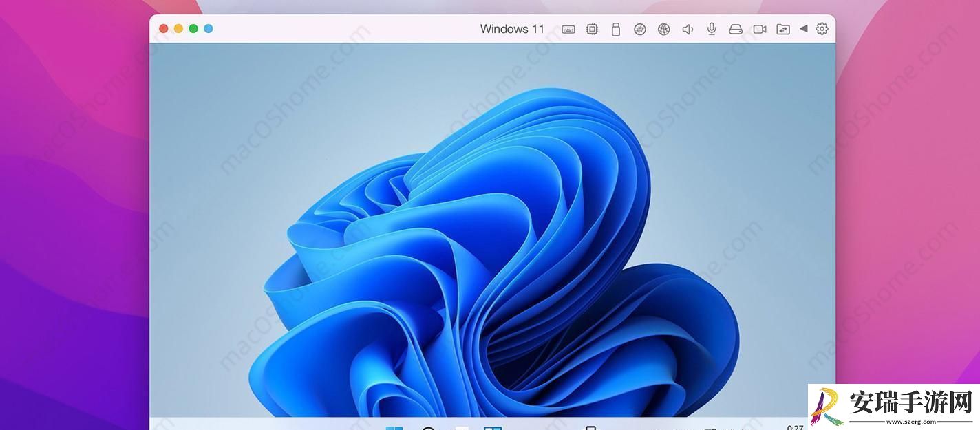This screenshot has height=430, width=980.
Task: Open the keyboard shortcuts icon in toolbar
Action: [568, 29]
